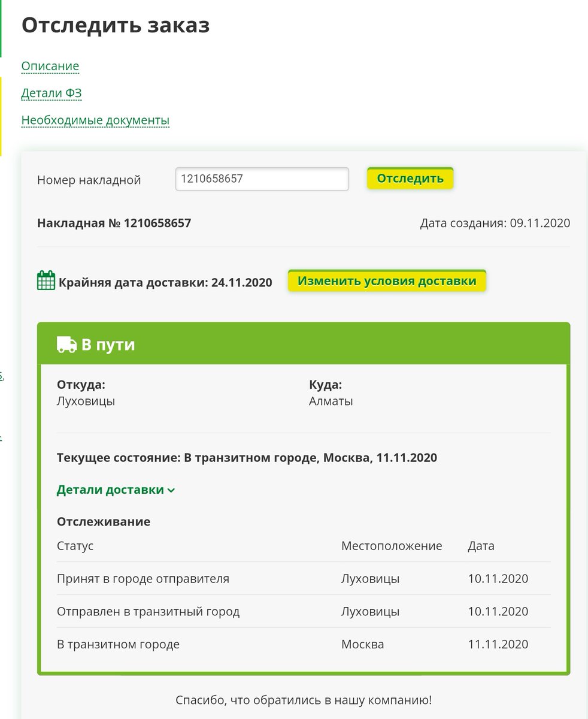Open the Описание link
The height and width of the screenshot is (719, 588).
(x=50, y=66)
